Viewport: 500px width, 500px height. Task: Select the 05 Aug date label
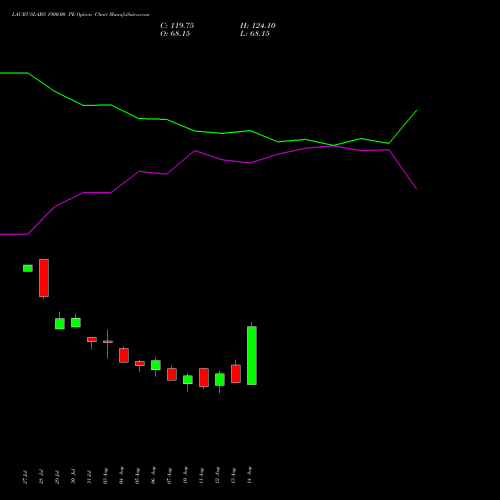(137, 476)
